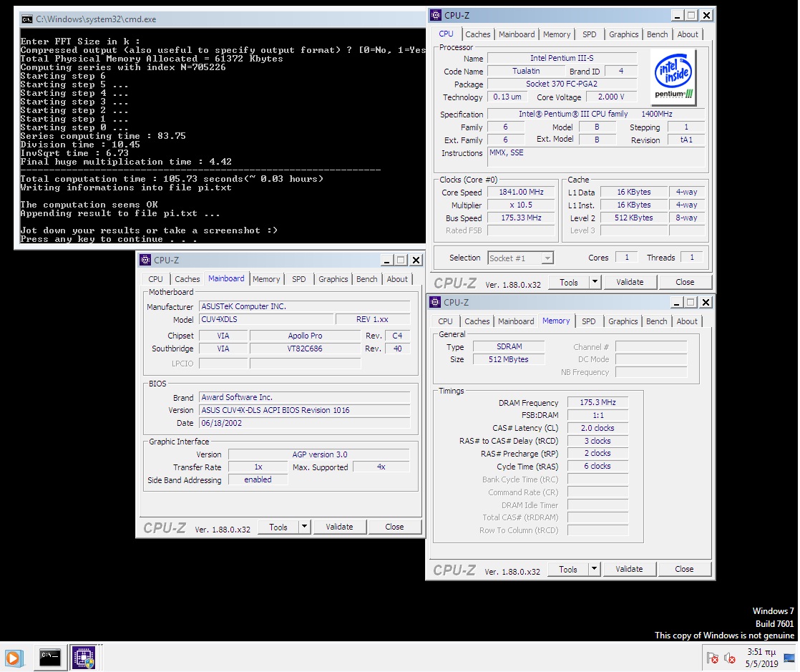Expand the Tools arrow in the CPU window
Viewport: 800px width, 672px height.
click(x=595, y=282)
